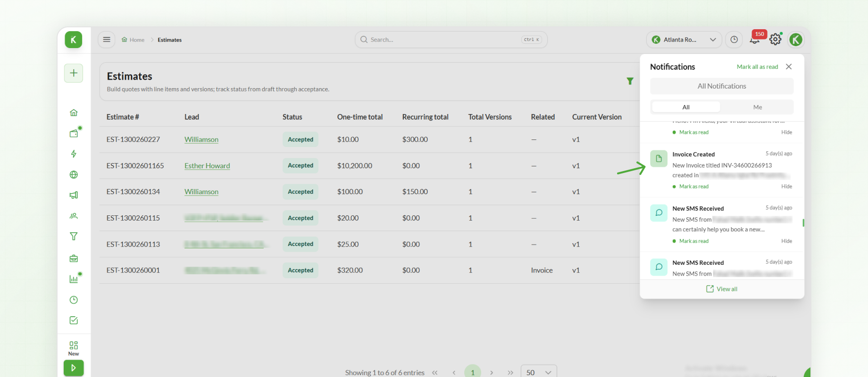The height and width of the screenshot is (377, 868).
Task: Jump to the first page with double arrows
Action: point(435,373)
